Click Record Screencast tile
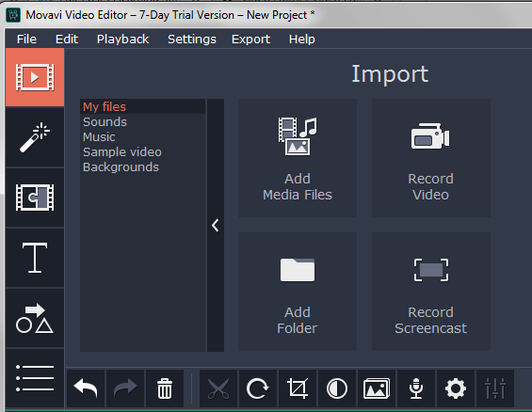 point(431,292)
